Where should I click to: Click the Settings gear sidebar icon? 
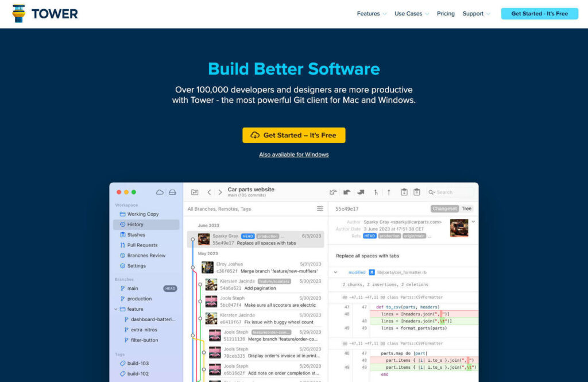tap(122, 265)
